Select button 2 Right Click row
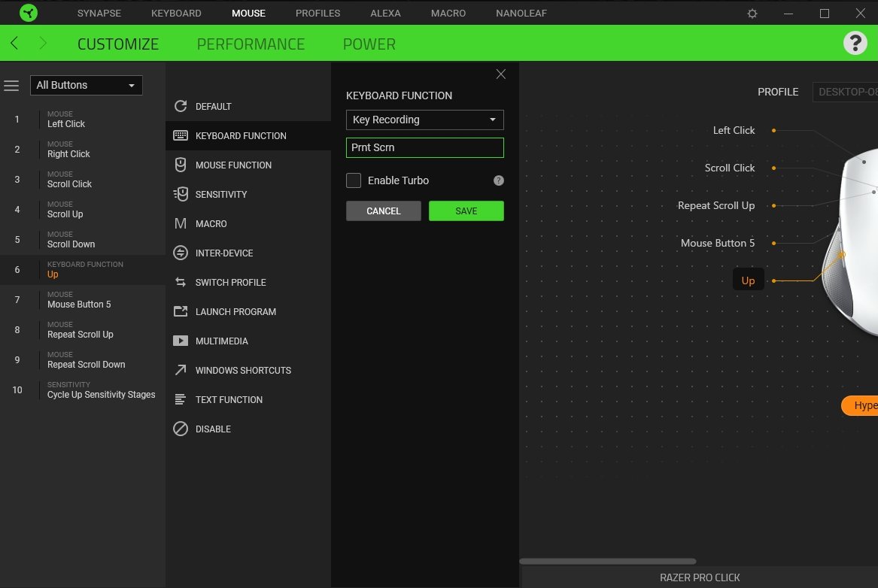The width and height of the screenshot is (878, 588). click(x=83, y=150)
